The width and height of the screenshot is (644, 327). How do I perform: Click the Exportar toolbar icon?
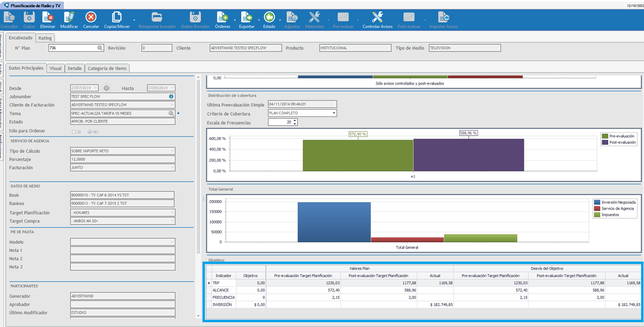pyautogui.click(x=247, y=17)
